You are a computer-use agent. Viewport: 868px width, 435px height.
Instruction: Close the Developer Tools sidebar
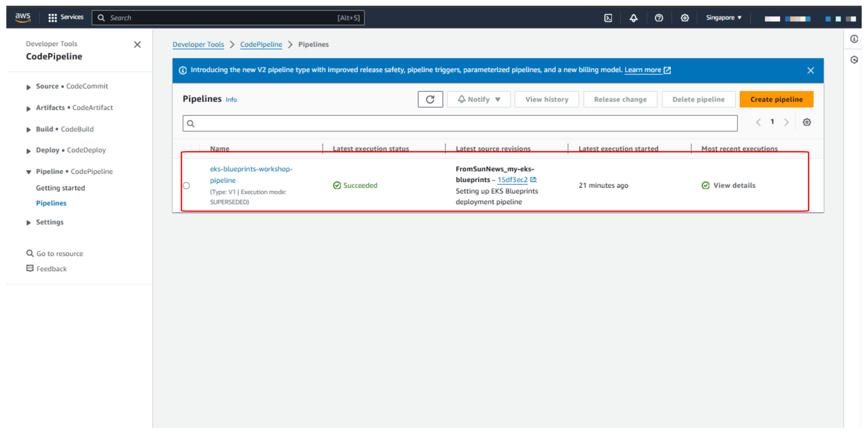tap(137, 44)
